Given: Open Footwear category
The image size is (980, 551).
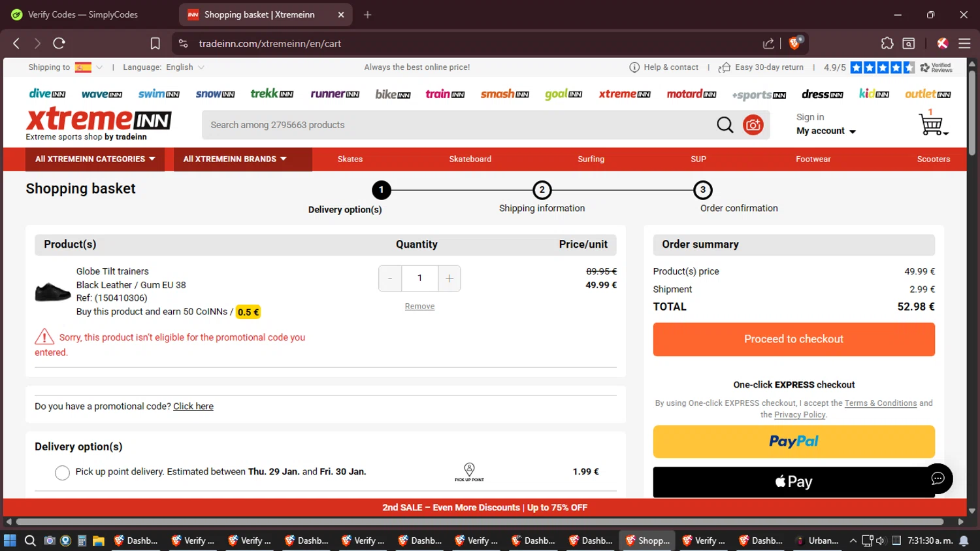Looking at the screenshot, I should 813,159.
